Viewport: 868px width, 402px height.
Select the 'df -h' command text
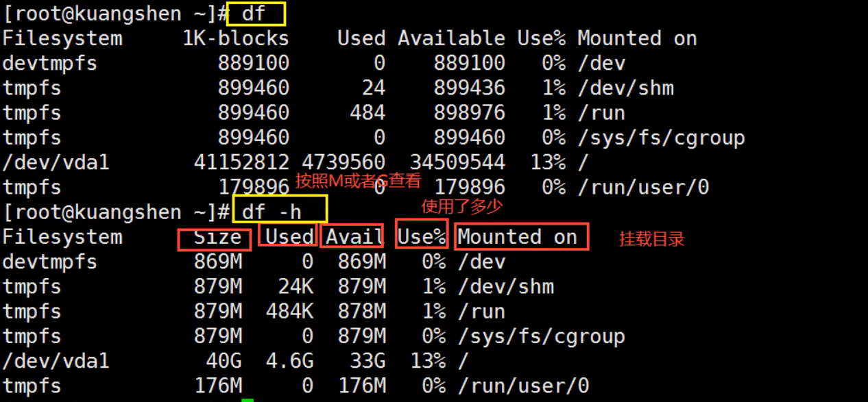pyautogui.click(x=272, y=212)
